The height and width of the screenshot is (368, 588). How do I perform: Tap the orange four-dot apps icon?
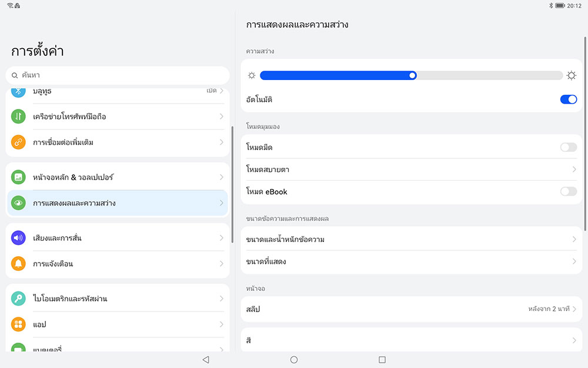[18, 324]
